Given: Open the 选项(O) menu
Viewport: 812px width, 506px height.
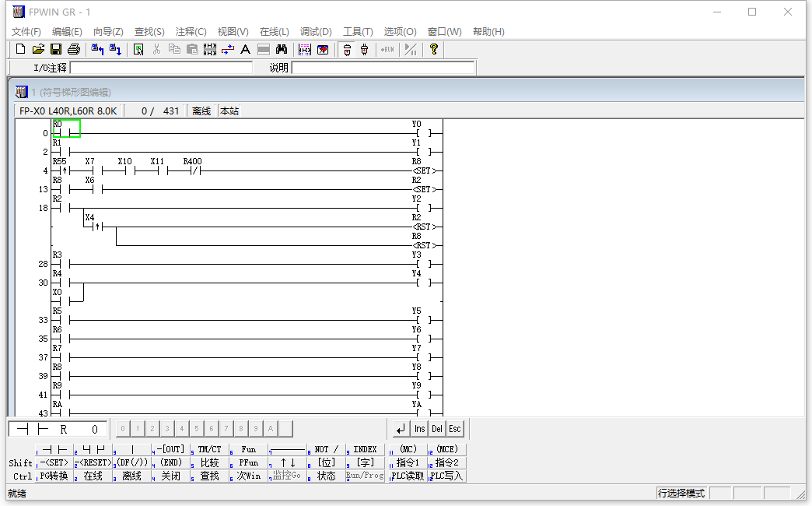Looking at the screenshot, I should (400, 32).
